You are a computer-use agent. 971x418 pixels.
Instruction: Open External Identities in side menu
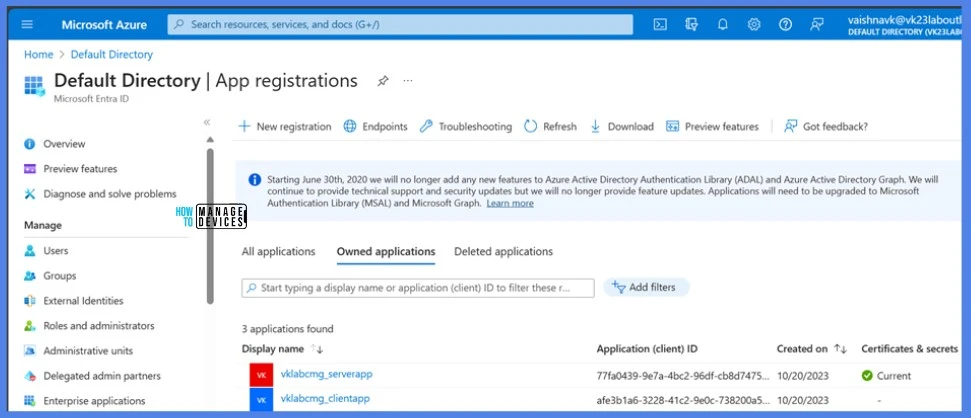click(x=83, y=301)
